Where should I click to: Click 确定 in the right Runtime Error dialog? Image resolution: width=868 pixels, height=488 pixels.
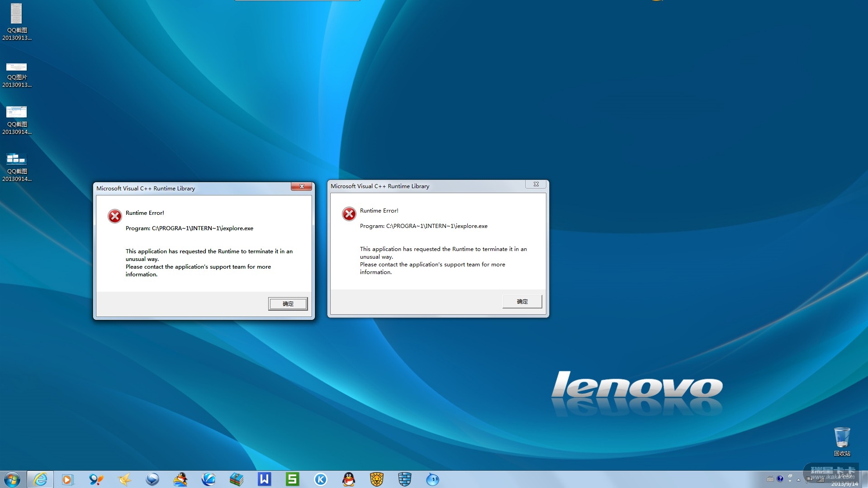[x=522, y=302]
